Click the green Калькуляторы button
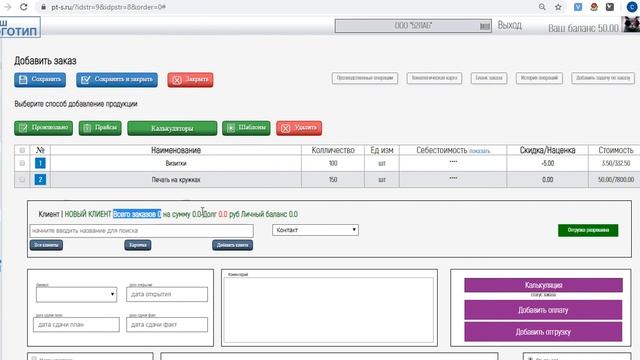This screenshot has height=360, width=640. (172, 128)
